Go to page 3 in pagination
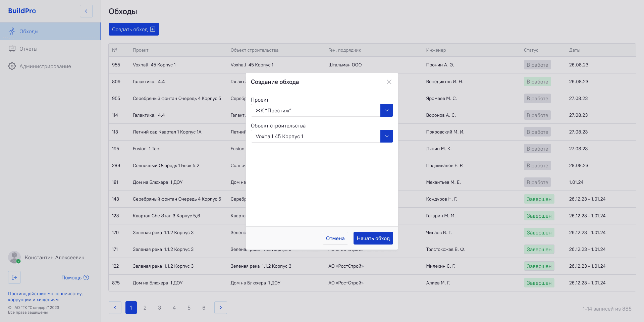This screenshot has width=644, height=322. pyautogui.click(x=159, y=308)
